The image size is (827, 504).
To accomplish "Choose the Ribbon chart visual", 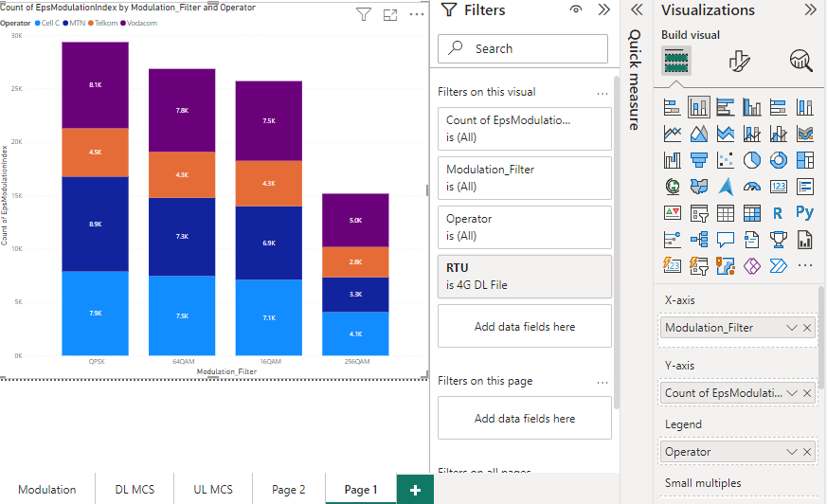I will click(x=805, y=134).
